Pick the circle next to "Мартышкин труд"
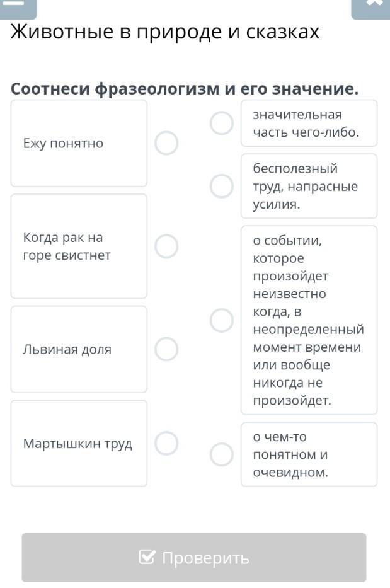This screenshot has width=390, height=588. pos(166,443)
